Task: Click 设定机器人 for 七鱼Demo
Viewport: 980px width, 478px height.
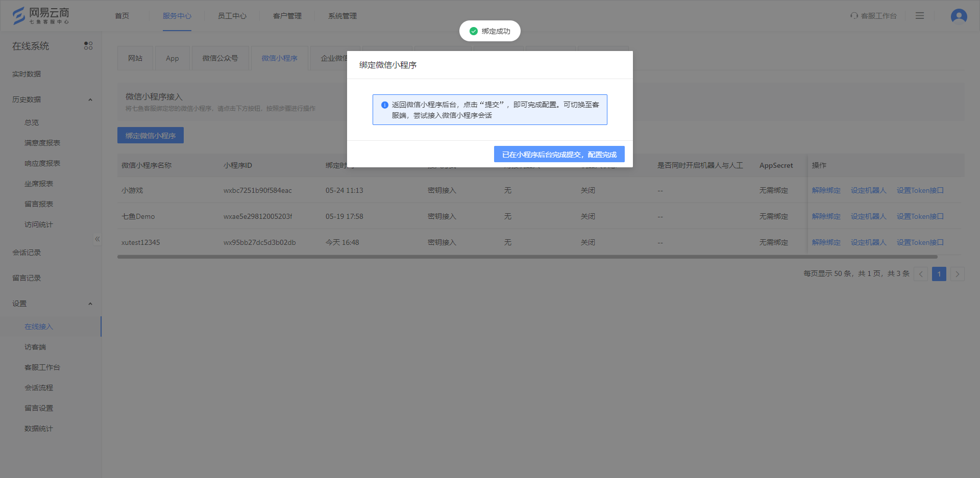Action: pos(869,216)
